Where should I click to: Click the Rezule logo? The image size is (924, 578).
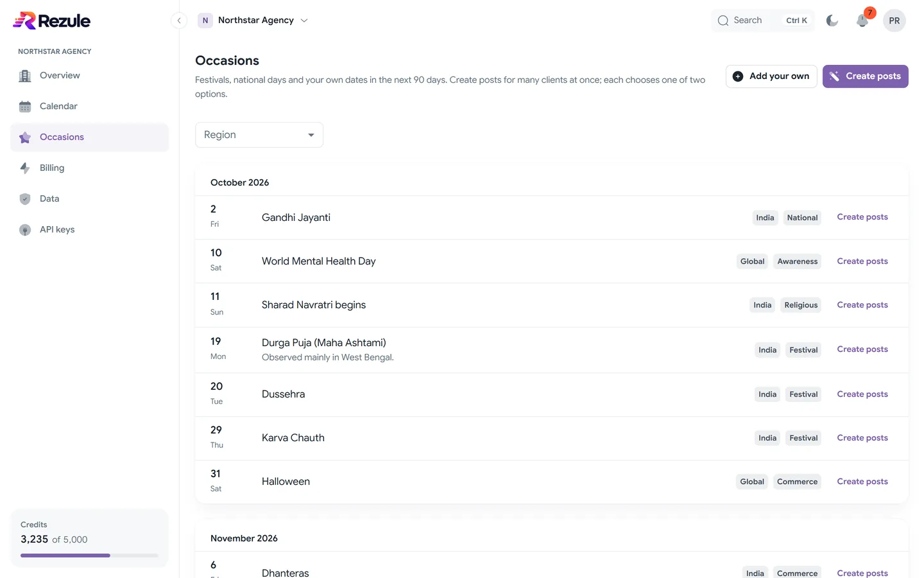click(x=51, y=21)
